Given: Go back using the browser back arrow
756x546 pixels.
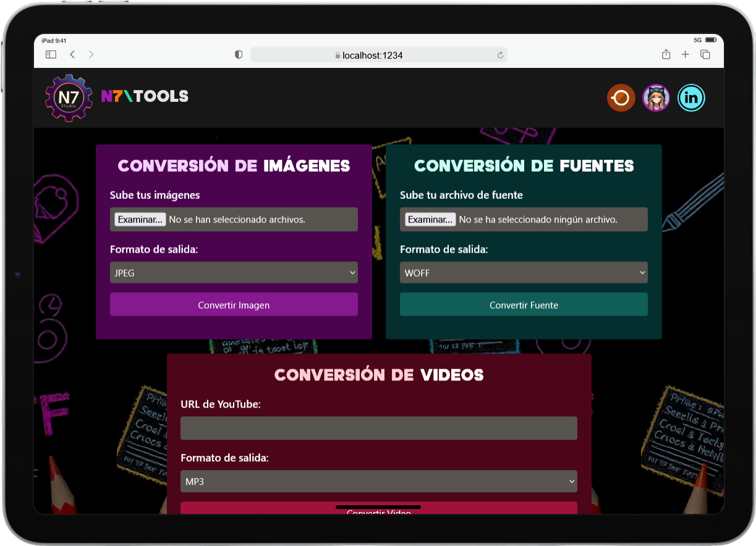Looking at the screenshot, I should [x=72, y=55].
